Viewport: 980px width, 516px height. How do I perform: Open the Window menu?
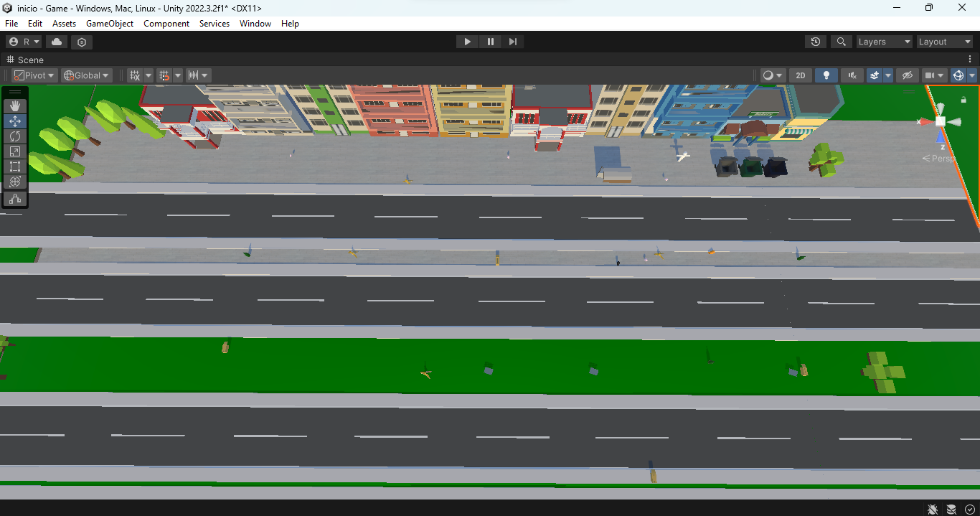coord(255,24)
